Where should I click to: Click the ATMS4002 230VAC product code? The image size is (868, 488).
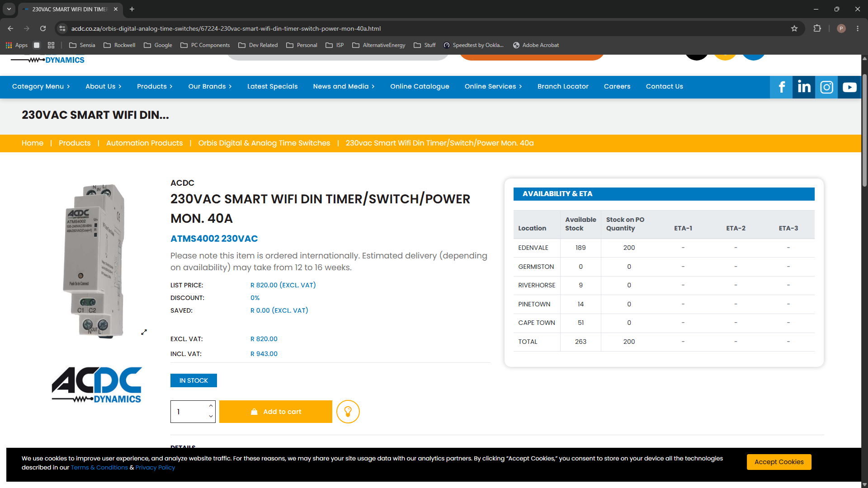214,239
